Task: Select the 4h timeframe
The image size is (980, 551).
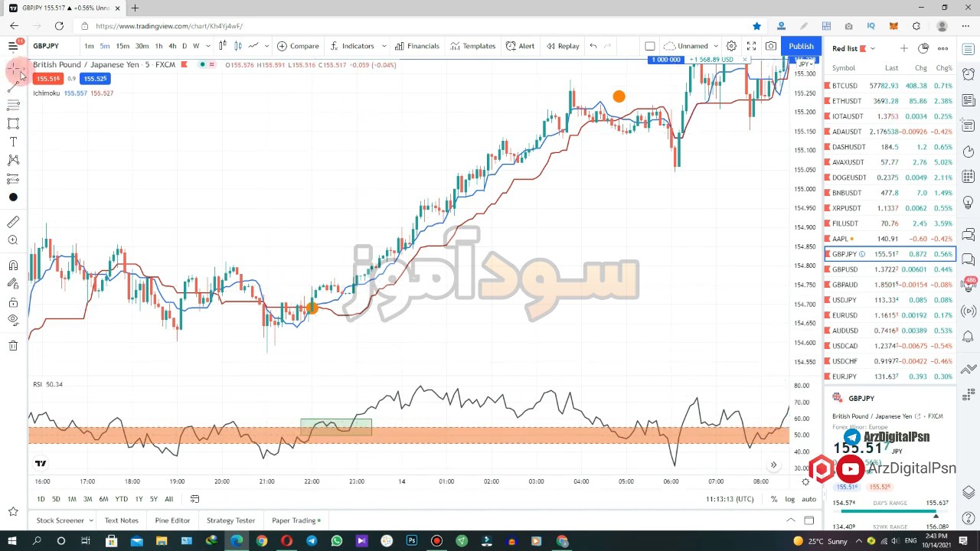Action: [x=172, y=46]
